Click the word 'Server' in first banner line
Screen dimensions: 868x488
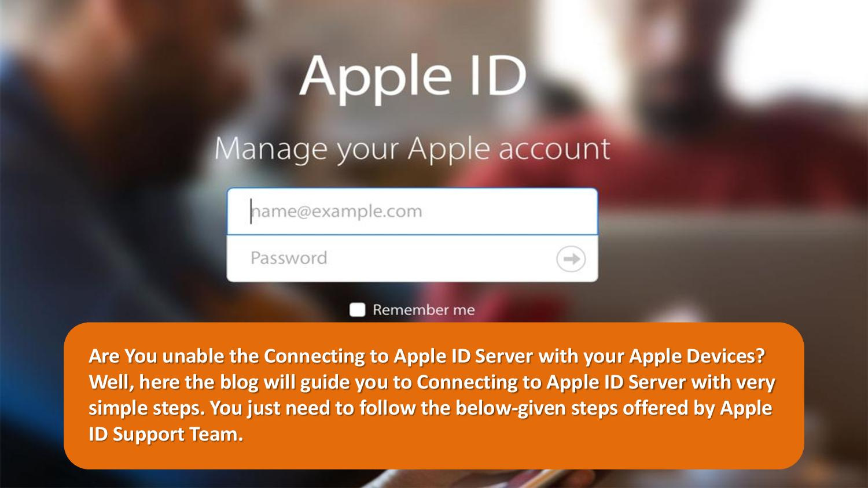click(x=503, y=356)
